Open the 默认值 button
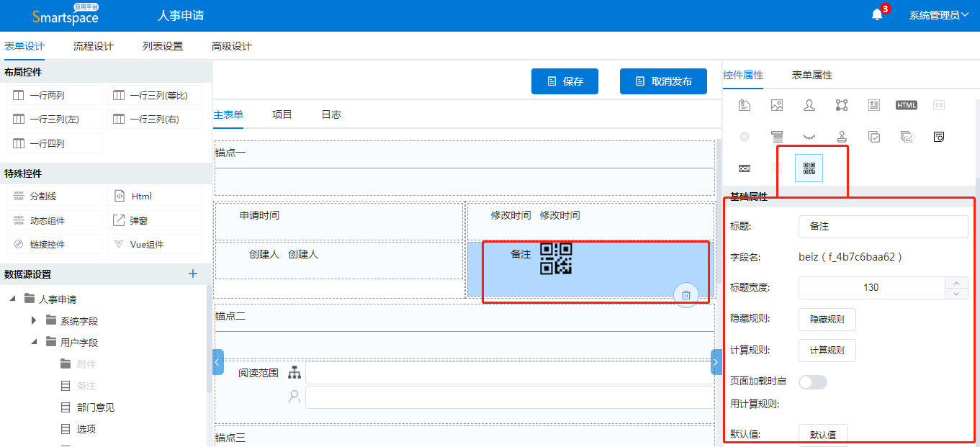 coord(823,435)
